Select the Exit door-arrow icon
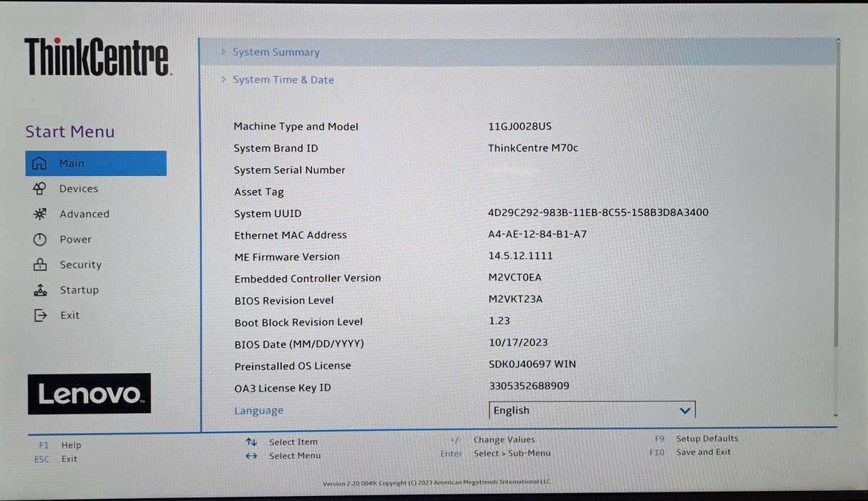The width and height of the screenshot is (868, 501). click(x=40, y=315)
